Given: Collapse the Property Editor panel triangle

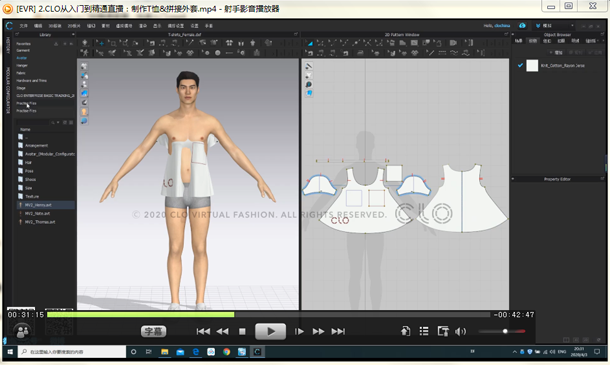Looking at the screenshot, I should tap(513, 179).
